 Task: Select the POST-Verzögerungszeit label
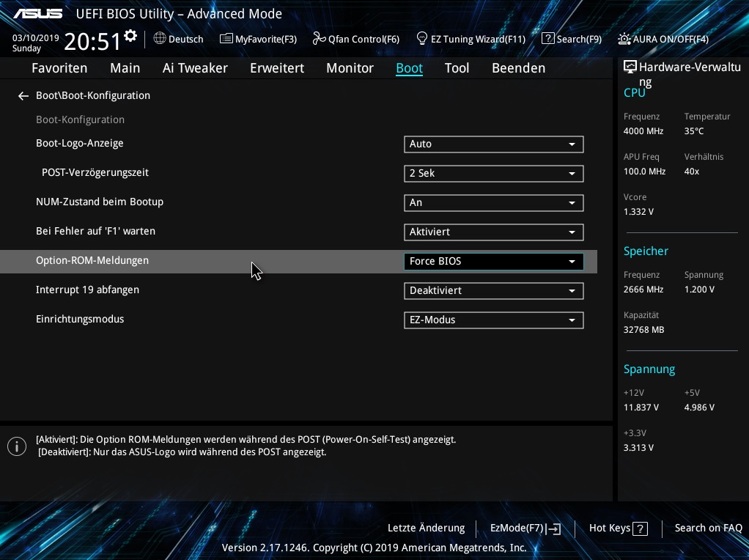(95, 172)
